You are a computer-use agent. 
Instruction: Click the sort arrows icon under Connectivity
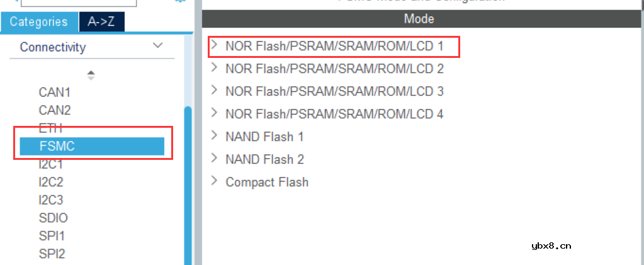coord(91,74)
